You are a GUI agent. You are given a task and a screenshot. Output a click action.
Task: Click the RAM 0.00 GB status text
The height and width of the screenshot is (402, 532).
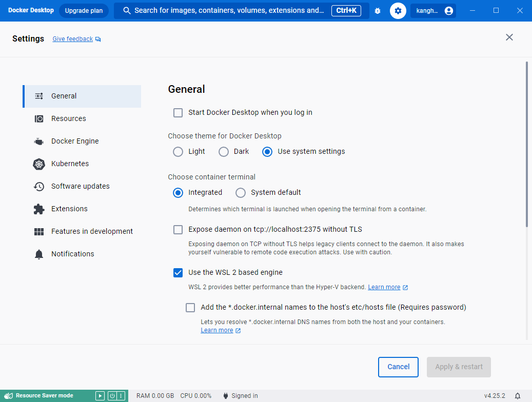point(155,396)
